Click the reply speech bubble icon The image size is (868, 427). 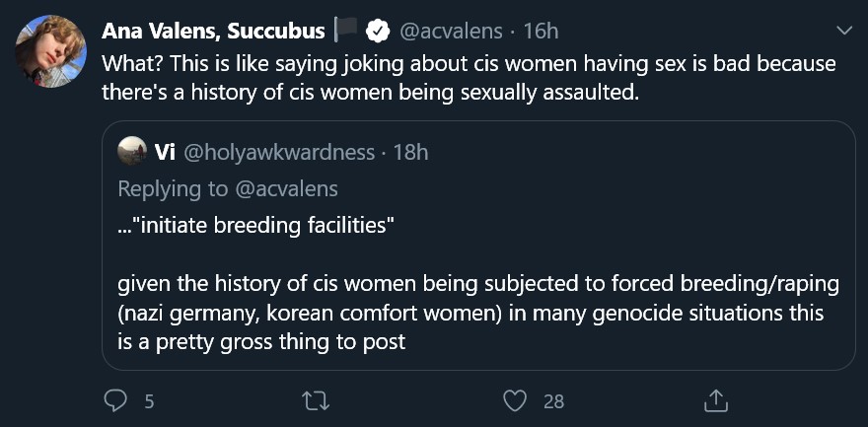tap(115, 399)
